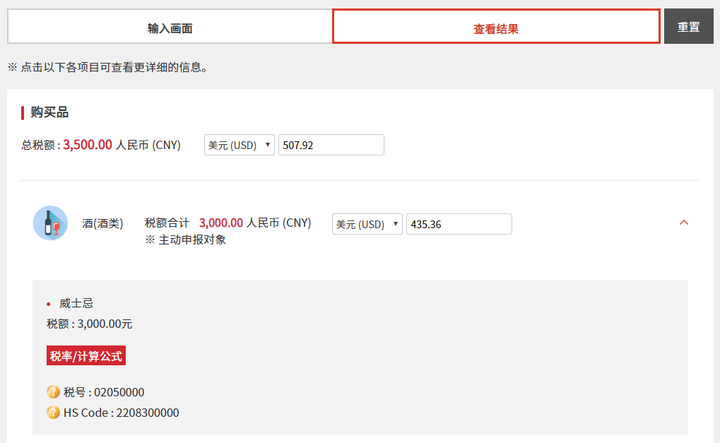The height and width of the screenshot is (443, 720).
Task: Click the converted total field showing 507.92
Action: (x=331, y=145)
